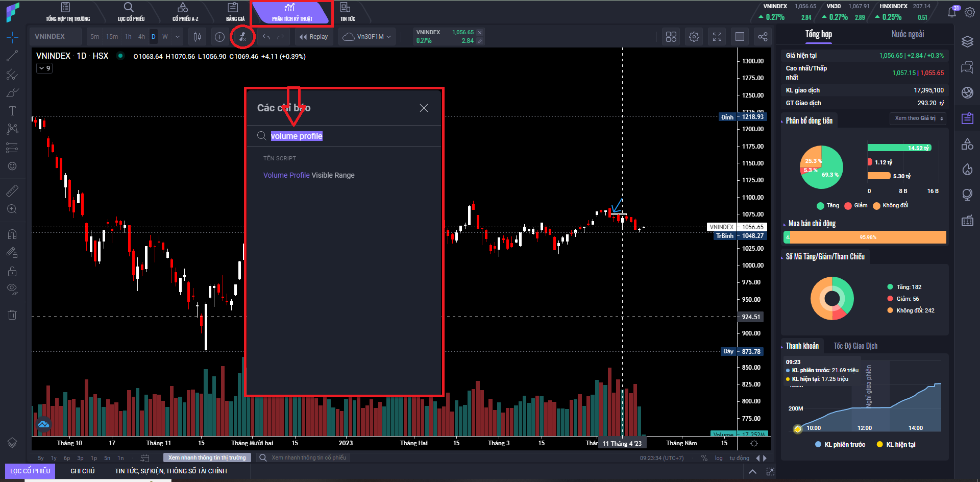The image size is (980, 482).
Task: Expand the Vn30F1M dropdown
Action: tap(367, 37)
